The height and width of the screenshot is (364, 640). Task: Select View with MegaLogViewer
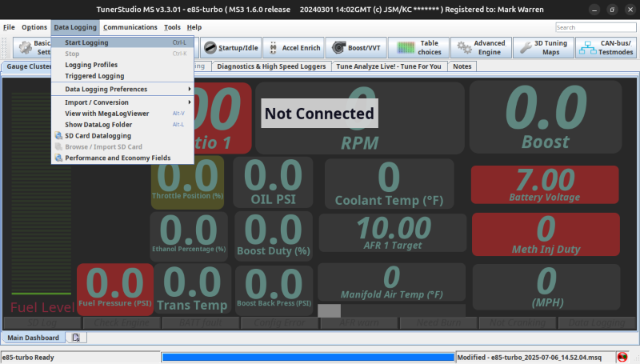pyautogui.click(x=122, y=114)
